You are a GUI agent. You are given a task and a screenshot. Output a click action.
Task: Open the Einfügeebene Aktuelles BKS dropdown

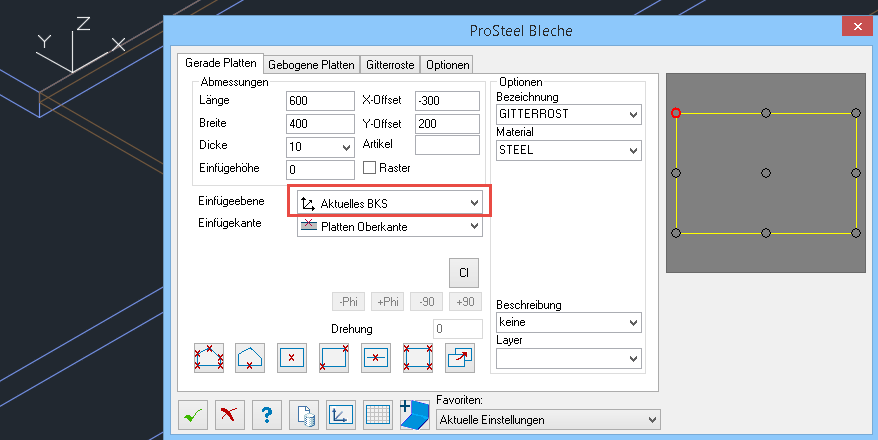(390, 203)
